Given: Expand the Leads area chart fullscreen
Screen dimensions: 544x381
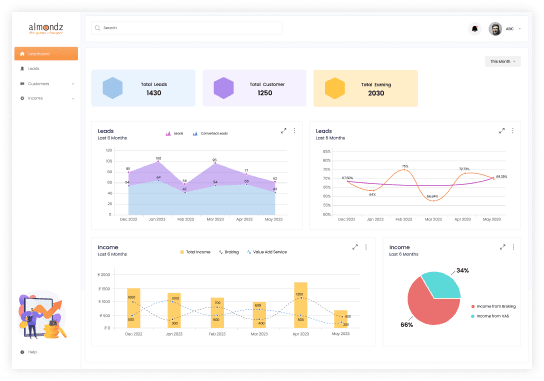Looking at the screenshot, I should [x=284, y=131].
